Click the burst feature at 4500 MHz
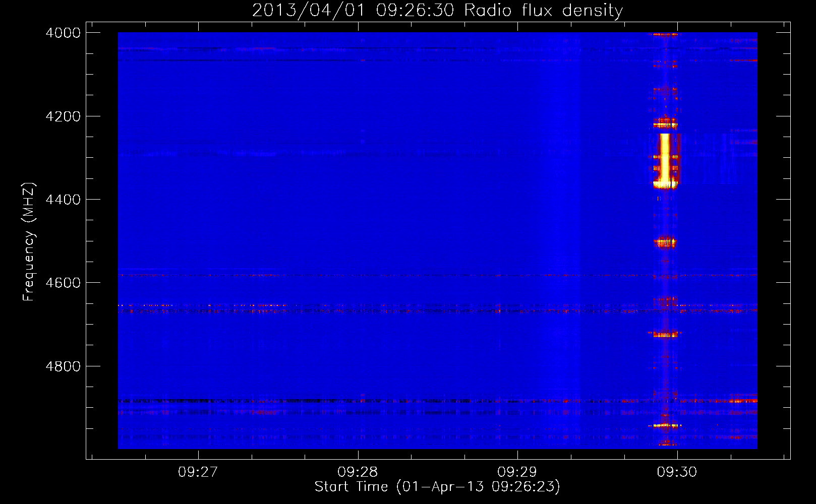The width and height of the screenshot is (816, 504). 665,242
